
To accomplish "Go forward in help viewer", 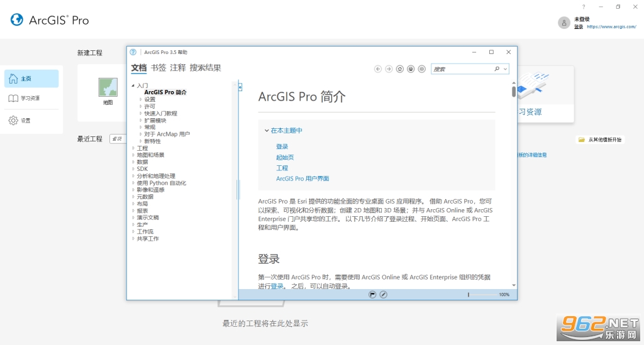I will coord(389,69).
